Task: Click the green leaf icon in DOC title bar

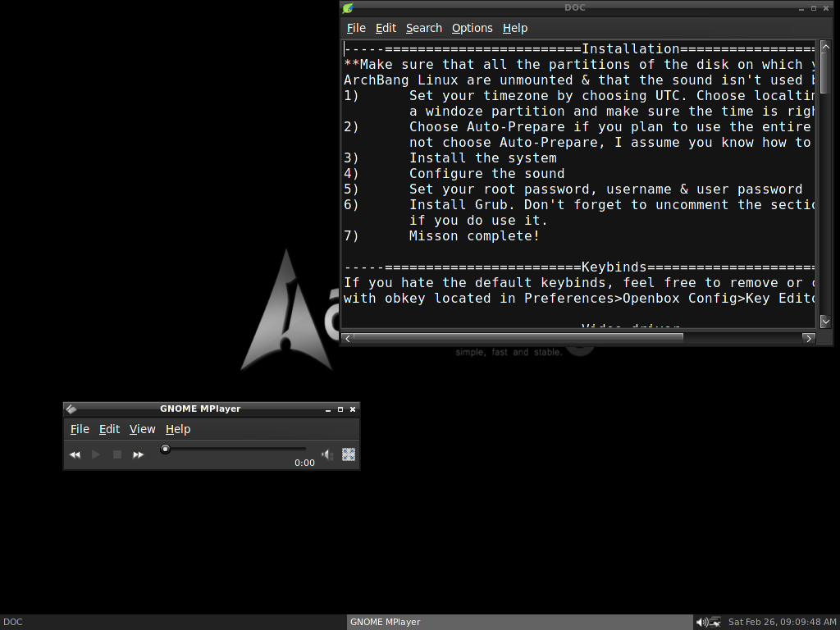Action: (x=348, y=8)
